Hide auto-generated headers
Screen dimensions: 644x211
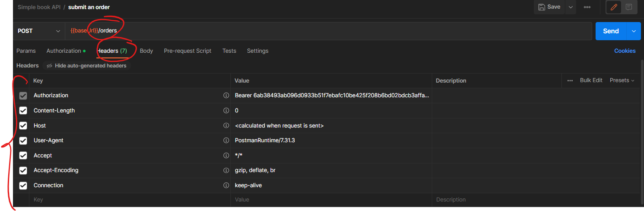point(86,66)
